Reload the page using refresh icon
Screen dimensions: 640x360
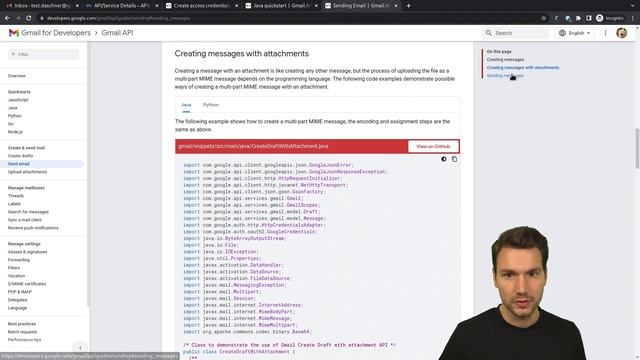(x=29, y=18)
